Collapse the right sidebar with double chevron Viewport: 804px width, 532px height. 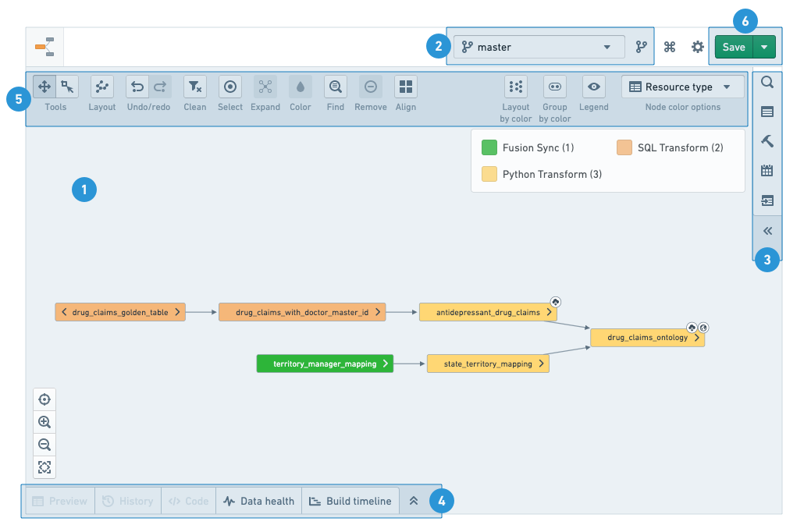[767, 231]
